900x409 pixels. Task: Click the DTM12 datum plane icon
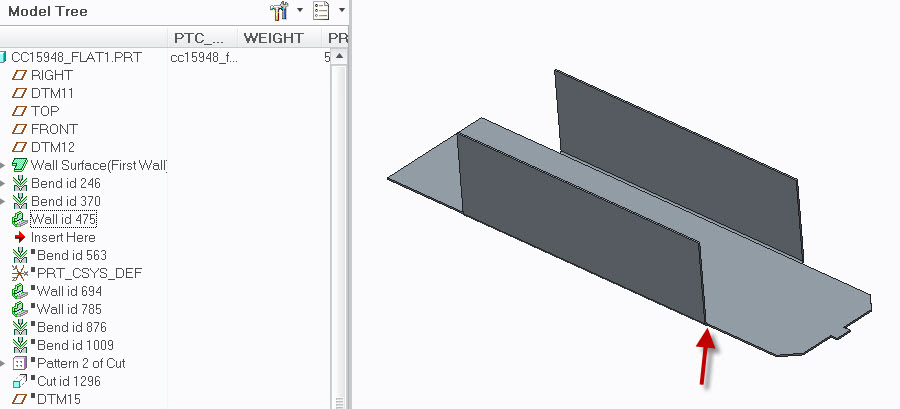coord(20,147)
